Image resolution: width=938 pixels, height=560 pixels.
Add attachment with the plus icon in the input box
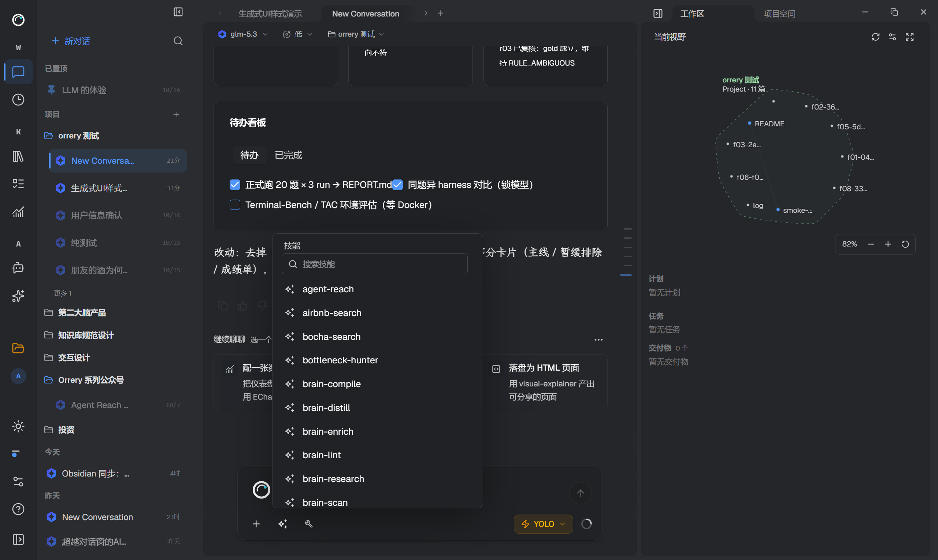[x=256, y=524]
